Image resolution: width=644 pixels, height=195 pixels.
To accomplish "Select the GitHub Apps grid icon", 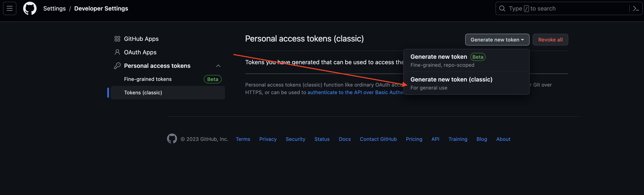I will (117, 39).
